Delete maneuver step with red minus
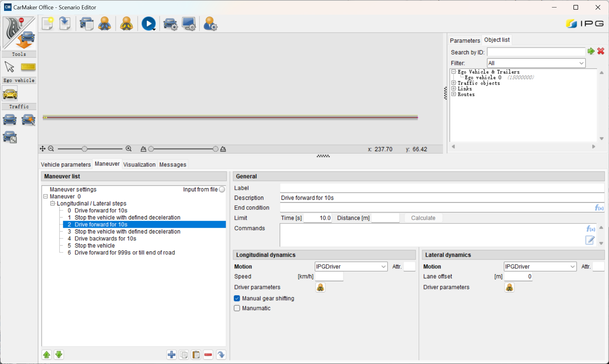The height and width of the screenshot is (364, 609). pos(208,355)
